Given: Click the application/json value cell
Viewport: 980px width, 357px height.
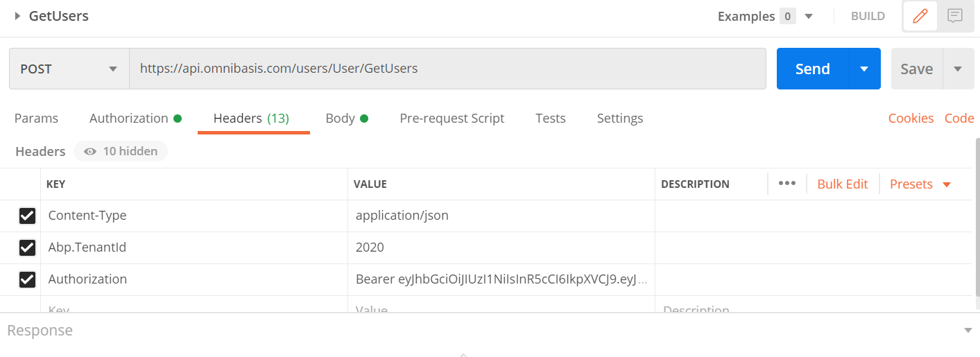Looking at the screenshot, I should pyautogui.click(x=501, y=216).
